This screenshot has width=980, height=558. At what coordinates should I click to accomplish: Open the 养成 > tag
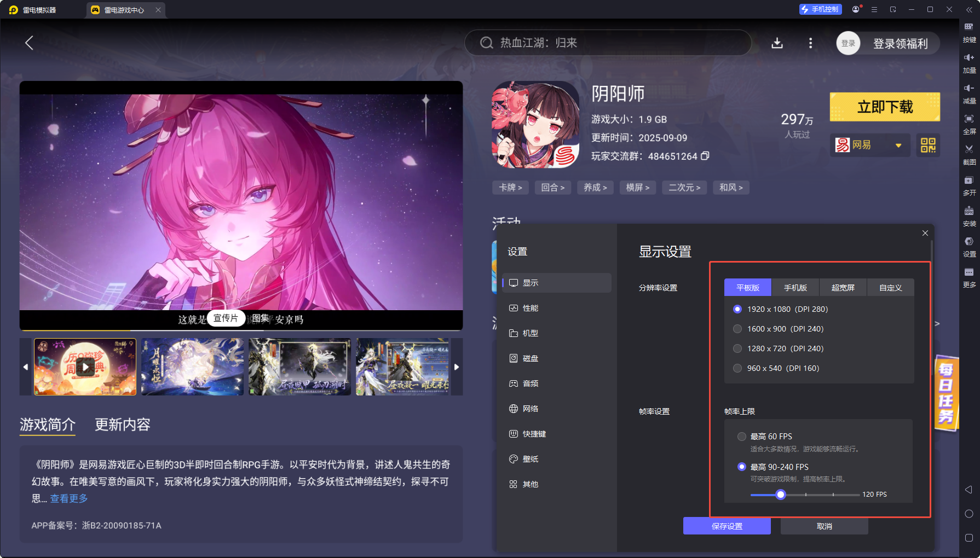595,188
